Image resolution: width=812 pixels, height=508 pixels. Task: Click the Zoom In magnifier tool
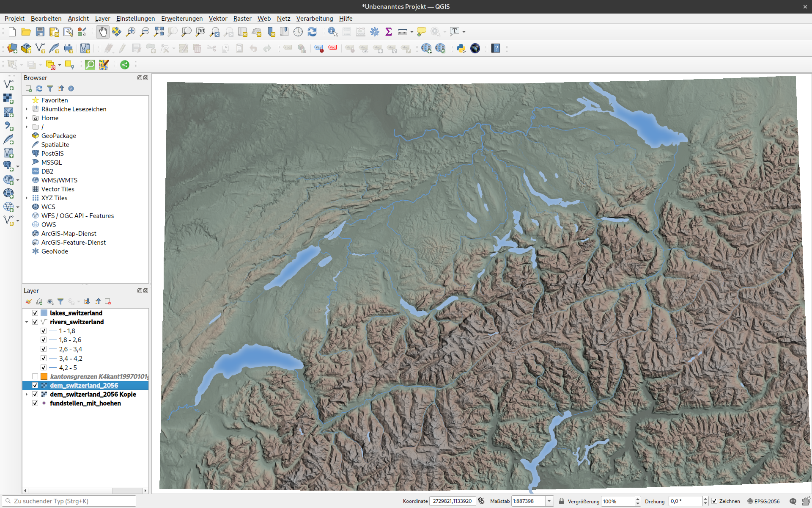131,32
